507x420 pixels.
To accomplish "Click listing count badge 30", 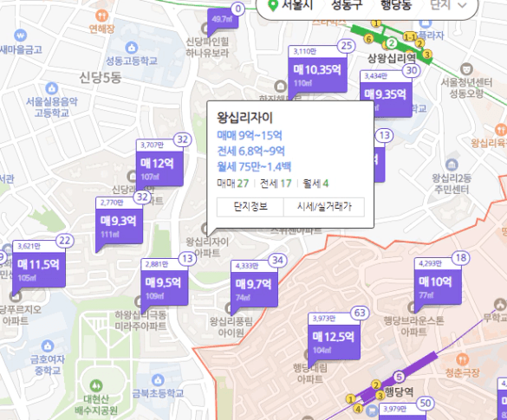I will (x=412, y=70).
